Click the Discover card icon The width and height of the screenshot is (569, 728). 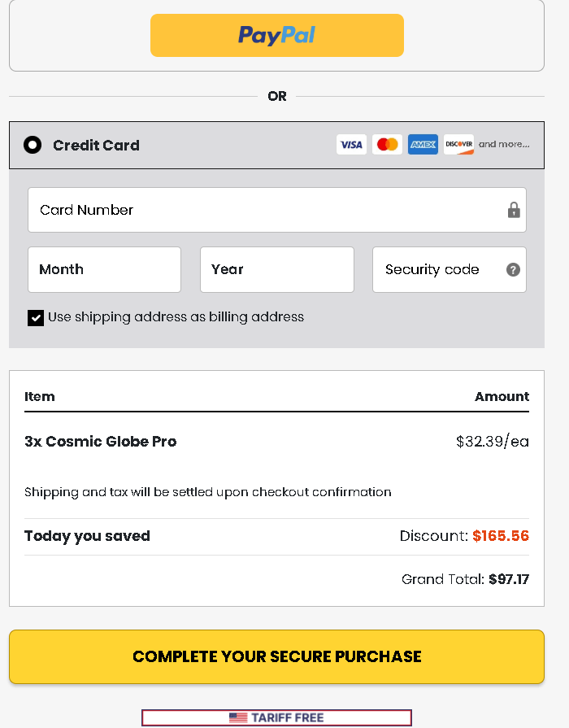click(458, 145)
